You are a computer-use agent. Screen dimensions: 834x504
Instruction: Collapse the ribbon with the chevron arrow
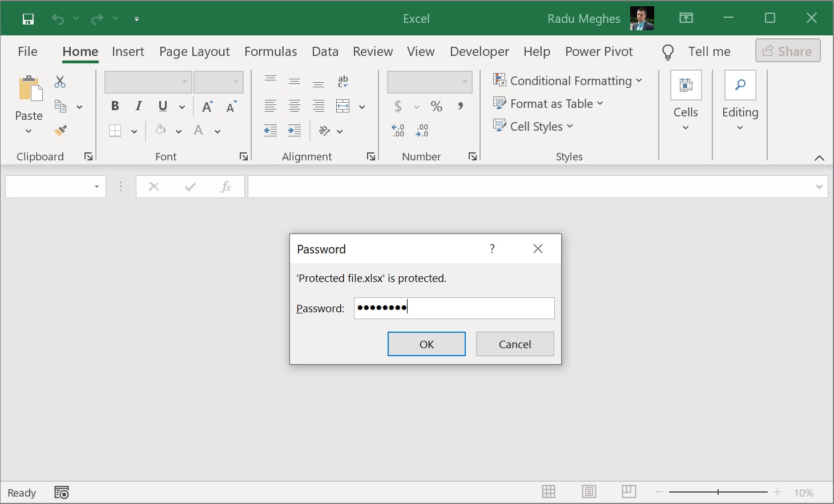click(x=819, y=158)
